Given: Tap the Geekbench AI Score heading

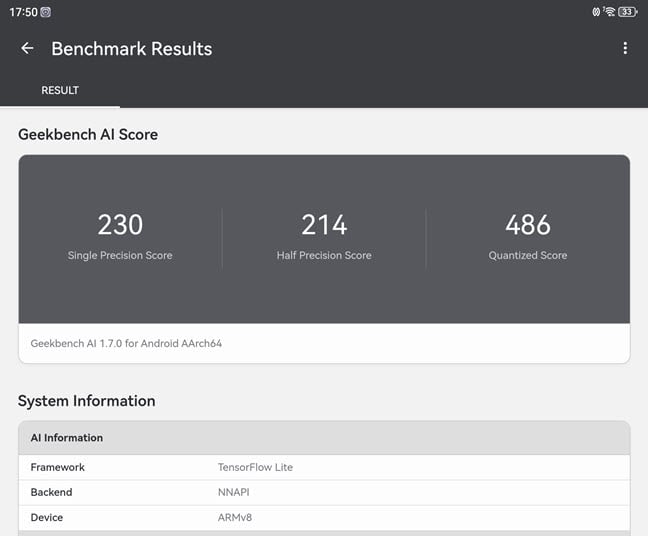Looking at the screenshot, I should click(x=88, y=135).
